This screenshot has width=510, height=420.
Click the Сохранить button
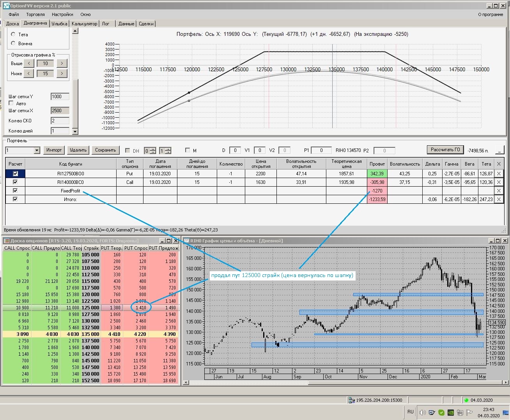click(106, 150)
